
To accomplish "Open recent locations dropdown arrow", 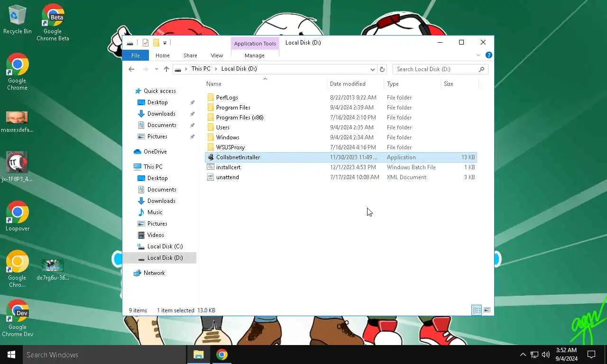I will coord(156,69).
